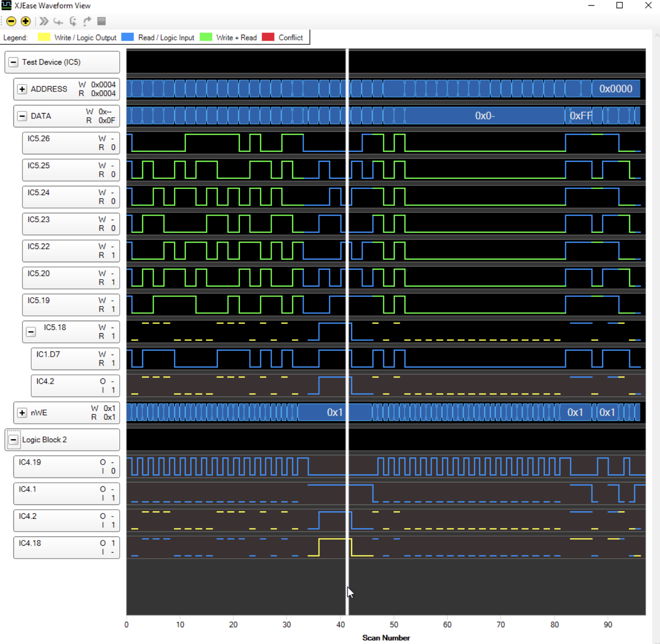Select the IC5.26 signal row label
This screenshot has width=660, height=644.
(x=39, y=139)
